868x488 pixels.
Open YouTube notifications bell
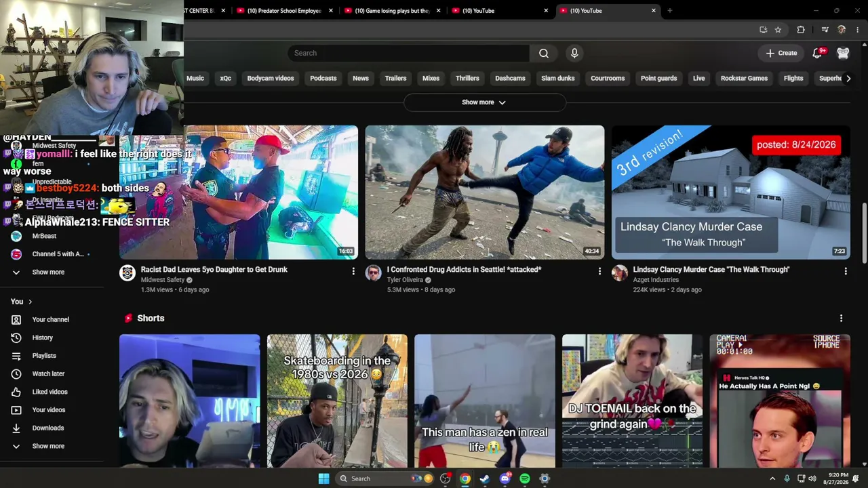click(818, 53)
